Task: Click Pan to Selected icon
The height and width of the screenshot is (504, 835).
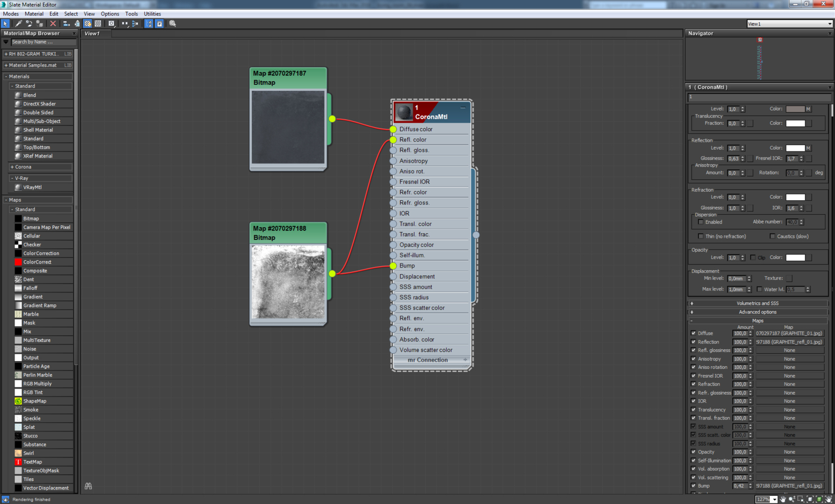Action: coord(828,499)
